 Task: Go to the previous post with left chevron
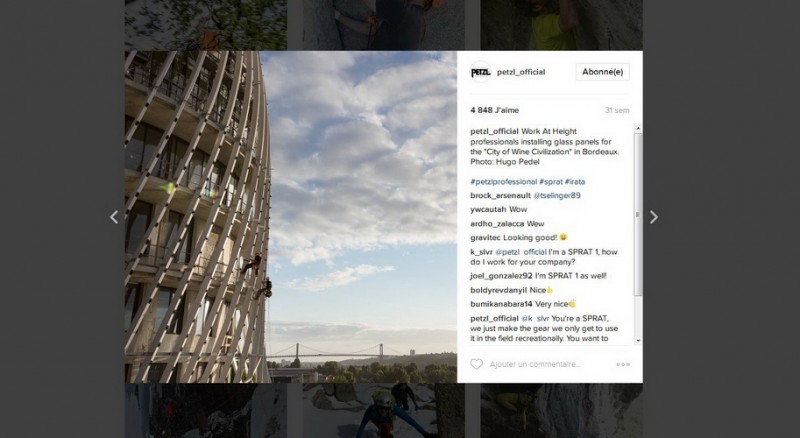pos(114,217)
